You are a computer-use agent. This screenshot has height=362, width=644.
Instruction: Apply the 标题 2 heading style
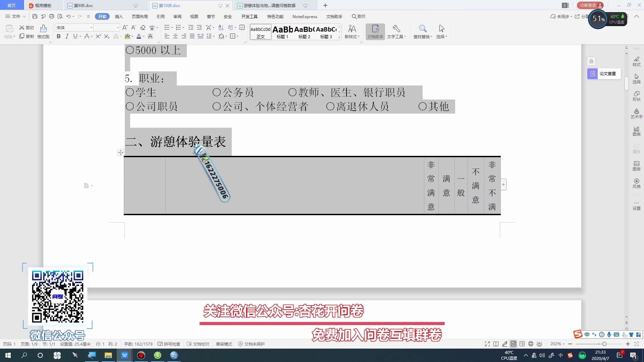[304, 32]
